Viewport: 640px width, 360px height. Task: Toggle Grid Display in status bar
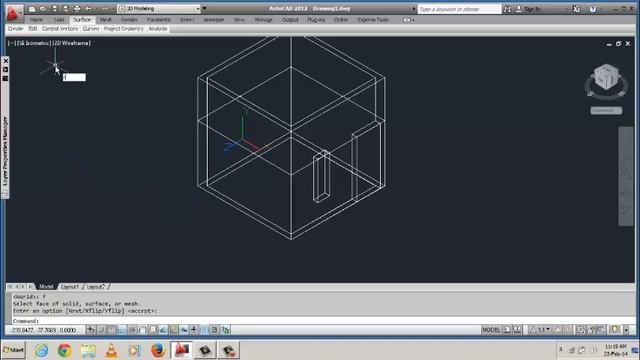[111, 330]
